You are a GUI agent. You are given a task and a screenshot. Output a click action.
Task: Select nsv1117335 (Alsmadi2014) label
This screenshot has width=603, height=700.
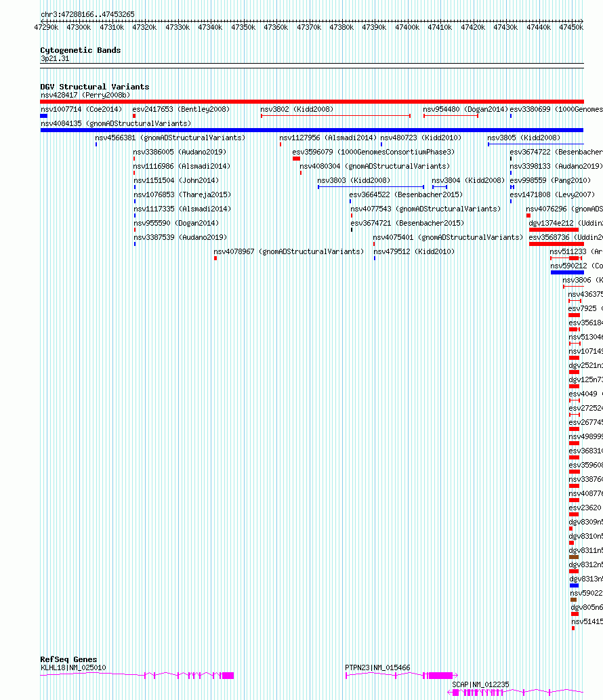182,209
